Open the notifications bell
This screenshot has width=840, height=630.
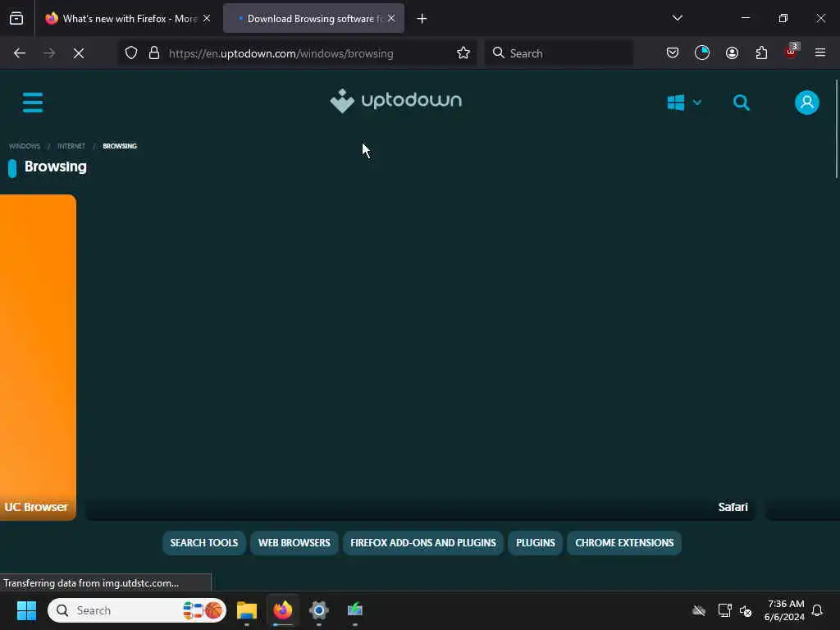click(x=817, y=610)
